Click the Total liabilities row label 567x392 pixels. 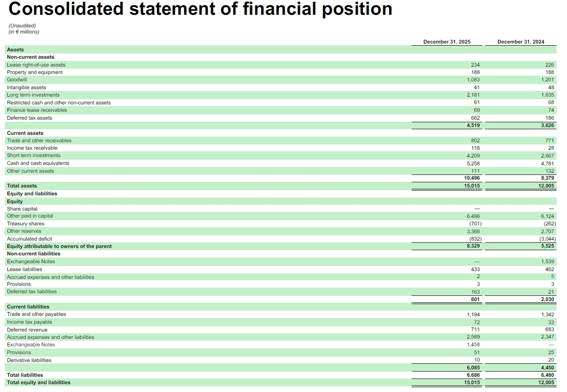pos(25,375)
